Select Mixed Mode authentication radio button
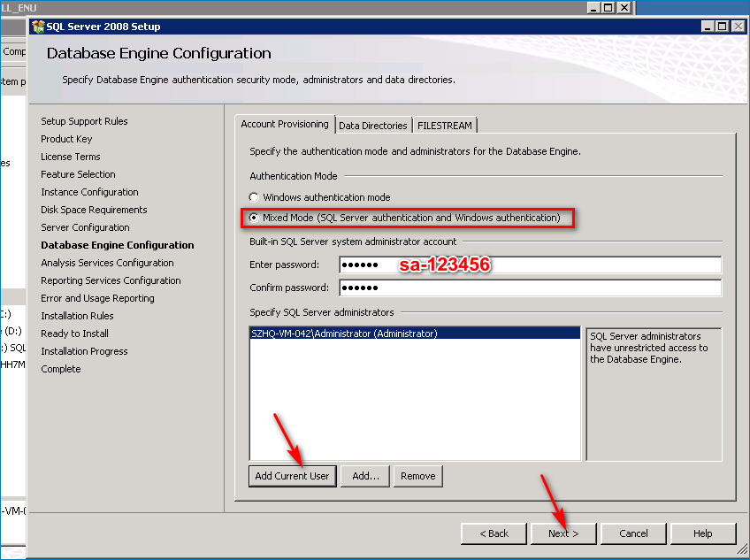This screenshot has height=560, width=750. coord(254,218)
